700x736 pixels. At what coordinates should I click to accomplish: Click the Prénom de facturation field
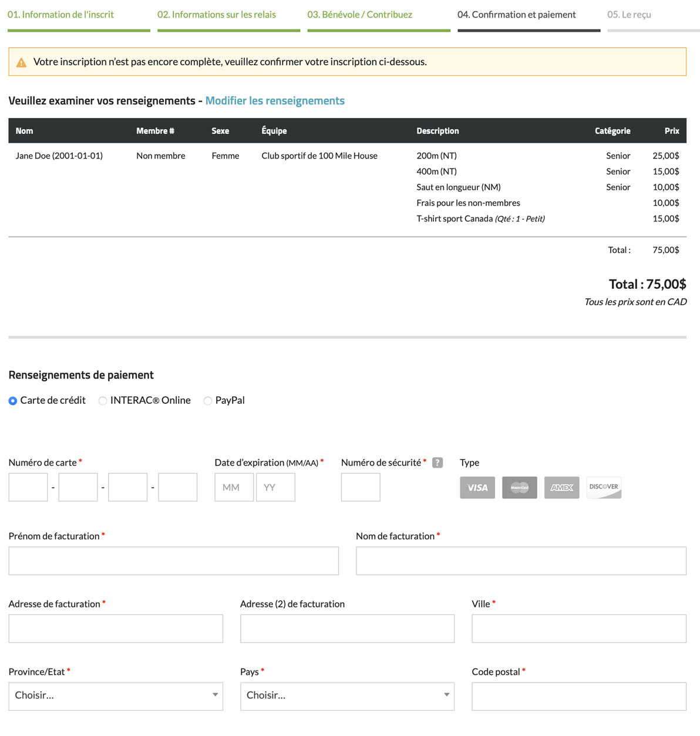(173, 561)
